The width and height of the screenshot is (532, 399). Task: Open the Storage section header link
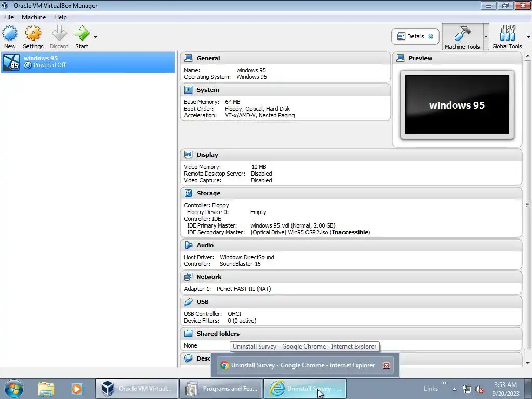point(208,193)
